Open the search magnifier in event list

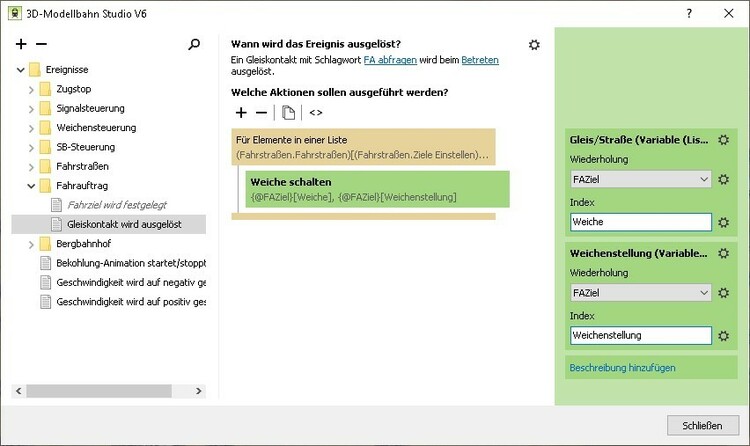coord(194,45)
